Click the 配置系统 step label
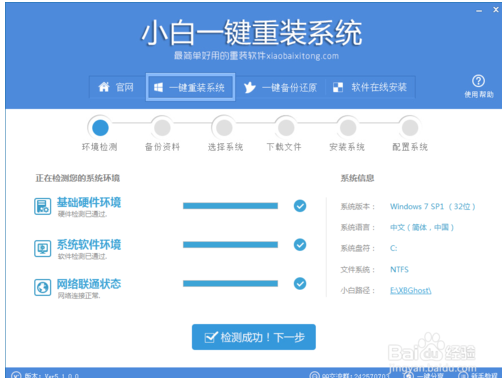This screenshot has height=378, width=502. click(410, 147)
